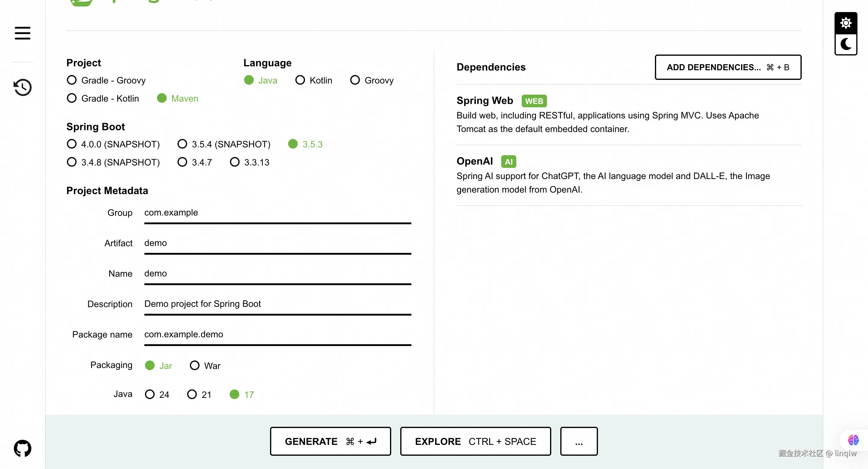The image size is (868, 469).
Task: Focus the Description text field
Action: 277,304
